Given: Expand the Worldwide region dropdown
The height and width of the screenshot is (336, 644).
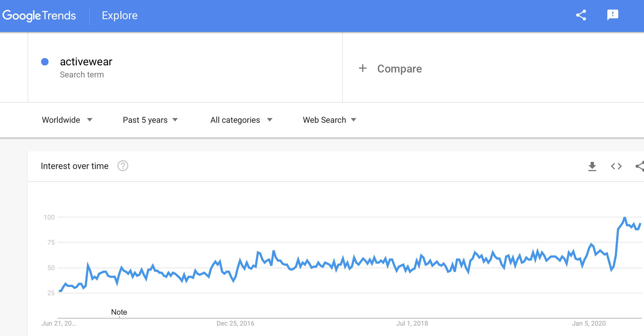Looking at the screenshot, I should click(x=67, y=120).
